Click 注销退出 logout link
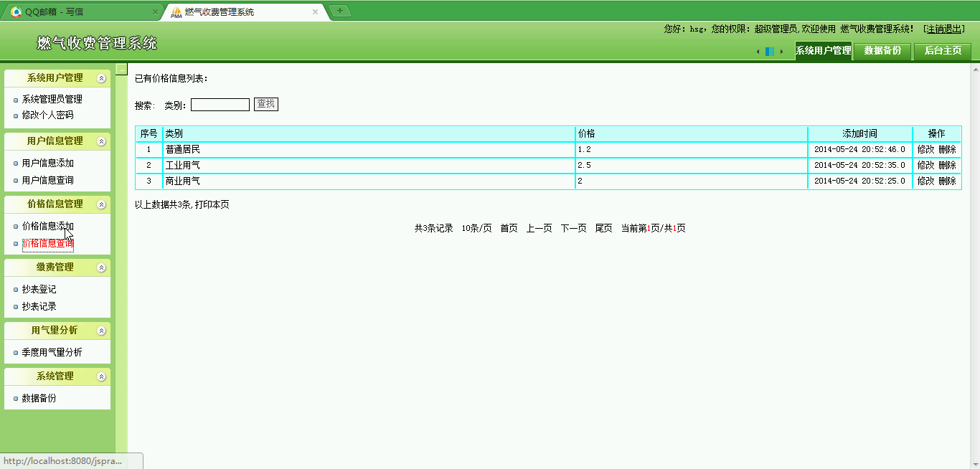The height and width of the screenshot is (469, 980). pos(944,29)
